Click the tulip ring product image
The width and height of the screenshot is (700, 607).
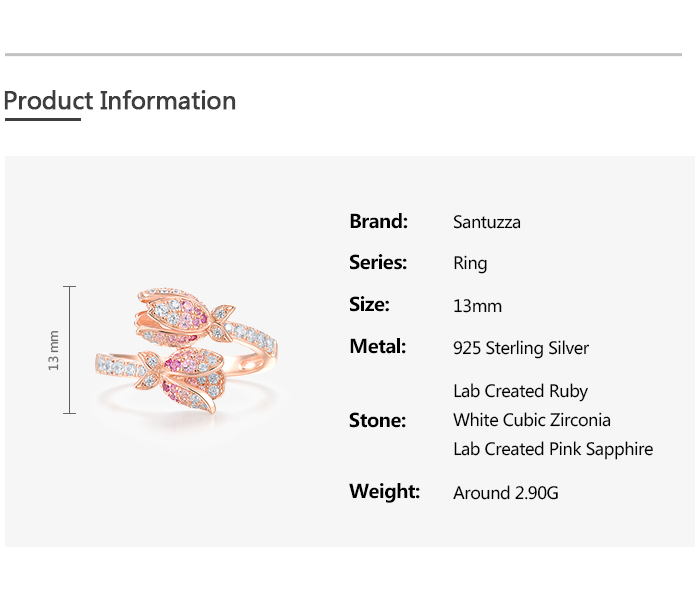point(186,350)
